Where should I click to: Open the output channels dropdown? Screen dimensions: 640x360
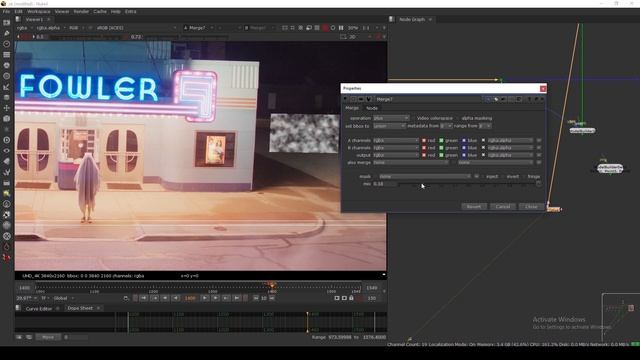[x=396, y=155]
